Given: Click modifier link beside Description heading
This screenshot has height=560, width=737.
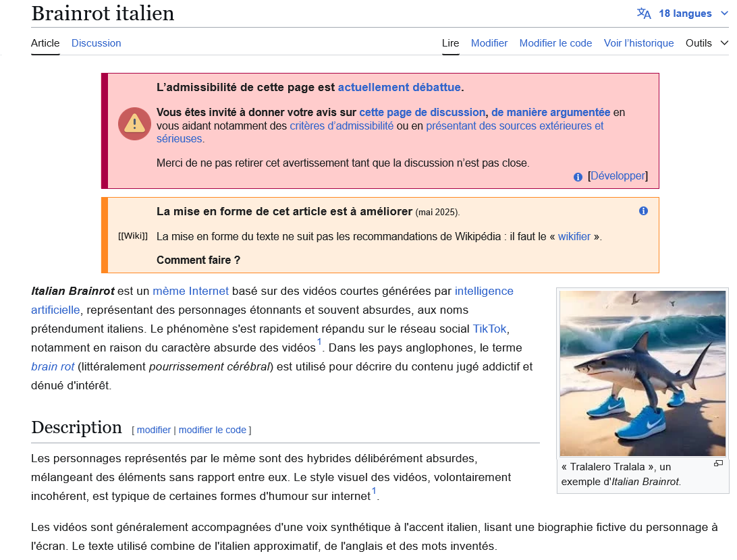Looking at the screenshot, I should (x=154, y=430).
